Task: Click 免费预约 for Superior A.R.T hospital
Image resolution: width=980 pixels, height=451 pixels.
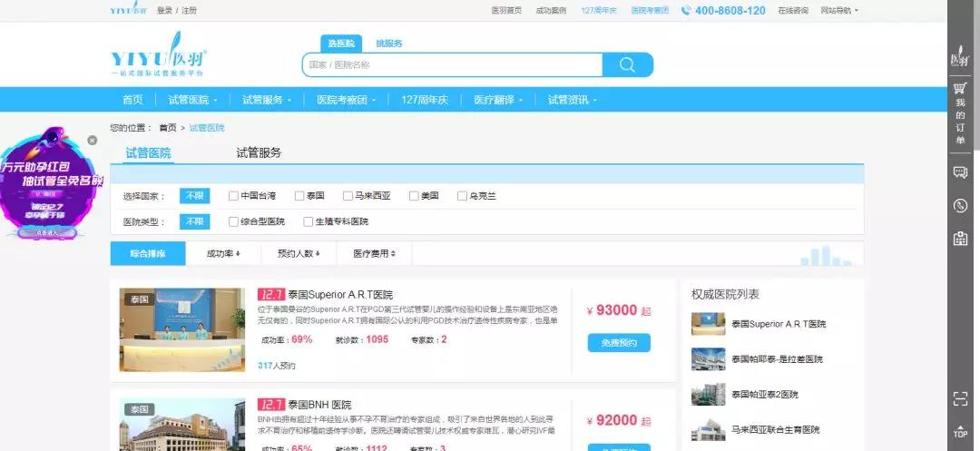Action: point(619,343)
